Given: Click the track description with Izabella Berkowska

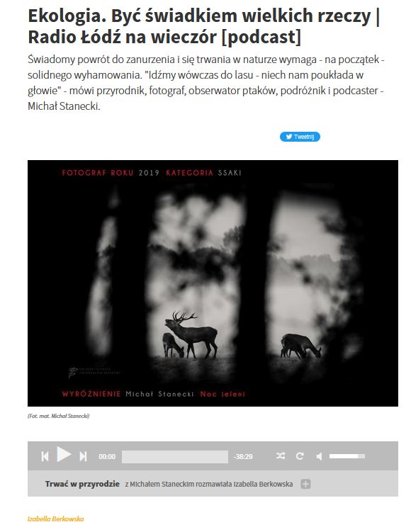Looking at the screenshot, I should pos(209,484).
